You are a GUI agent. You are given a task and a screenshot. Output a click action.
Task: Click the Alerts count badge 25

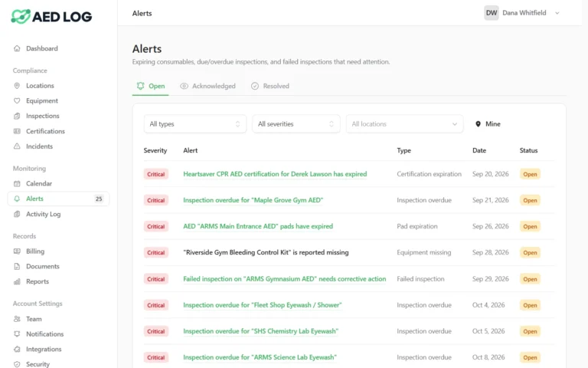click(99, 199)
